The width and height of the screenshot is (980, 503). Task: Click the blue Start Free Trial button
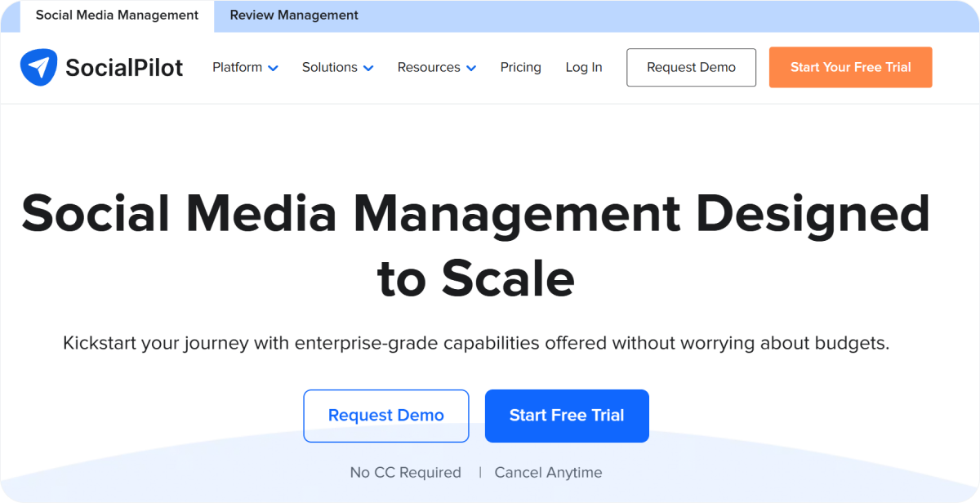(567, 416)
